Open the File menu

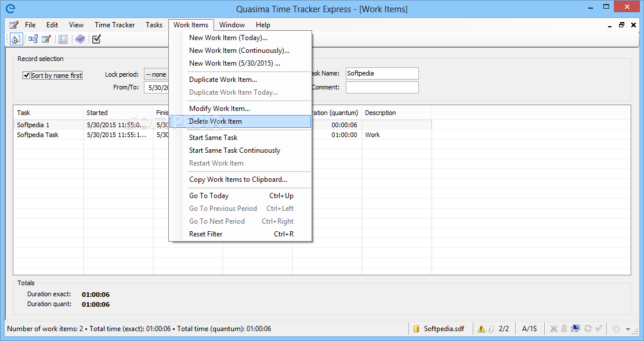click(30, 24)
